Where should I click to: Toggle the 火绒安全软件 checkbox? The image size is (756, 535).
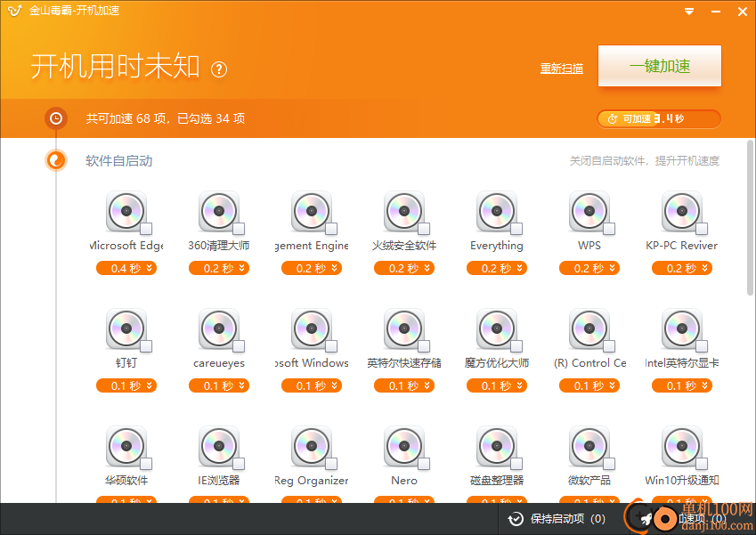424,229
